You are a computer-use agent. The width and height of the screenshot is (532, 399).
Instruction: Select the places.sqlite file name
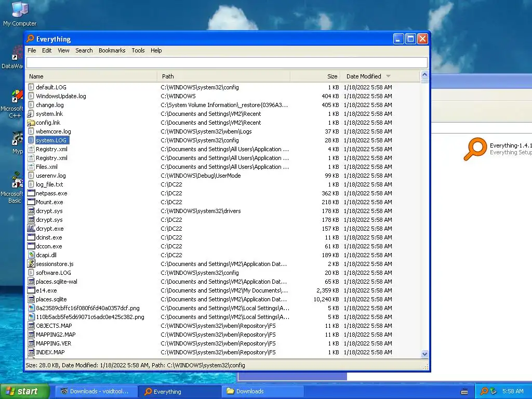51,299
